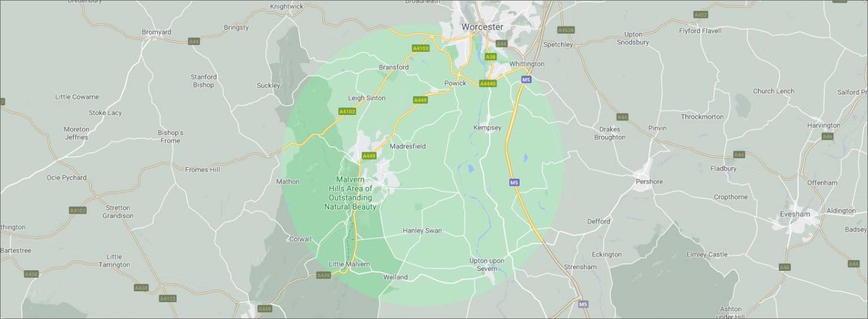Select the Upton upon Severn label
Viewport: 868px width, 319px height.
pyautogui.click(x=487, y=264)
